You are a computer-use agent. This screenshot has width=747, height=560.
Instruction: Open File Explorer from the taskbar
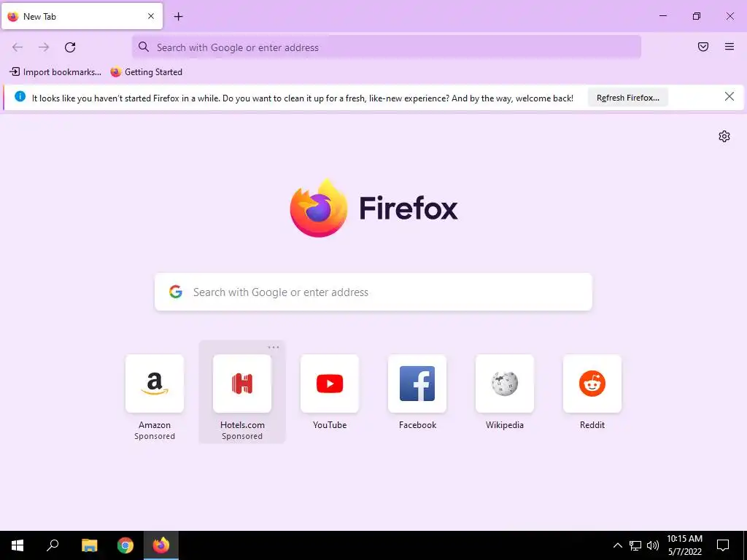pyautogui.click(x=89, y=545)
